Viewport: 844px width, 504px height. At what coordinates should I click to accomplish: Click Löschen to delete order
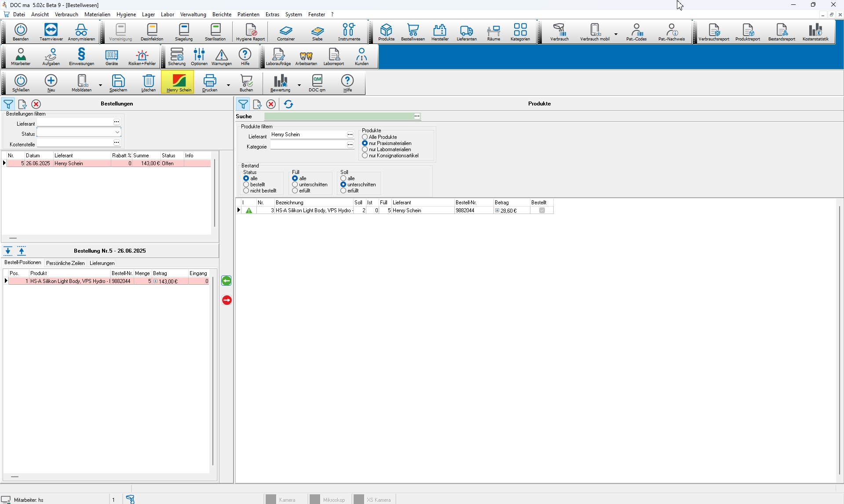[149, 83]
